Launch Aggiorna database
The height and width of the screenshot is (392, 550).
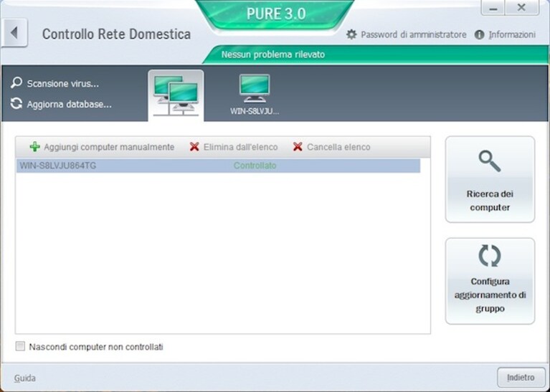[69, 105]
